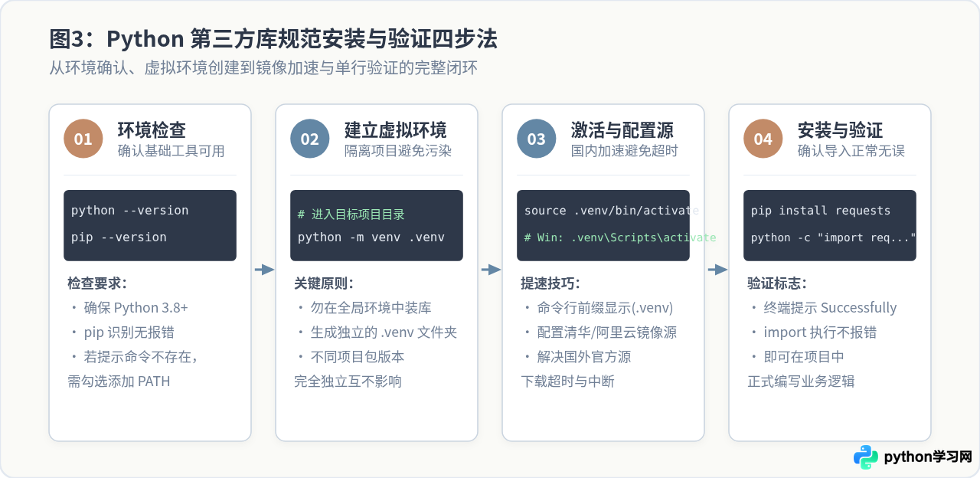Click the '确认导入正常无误' subheading

coord(851,151)
